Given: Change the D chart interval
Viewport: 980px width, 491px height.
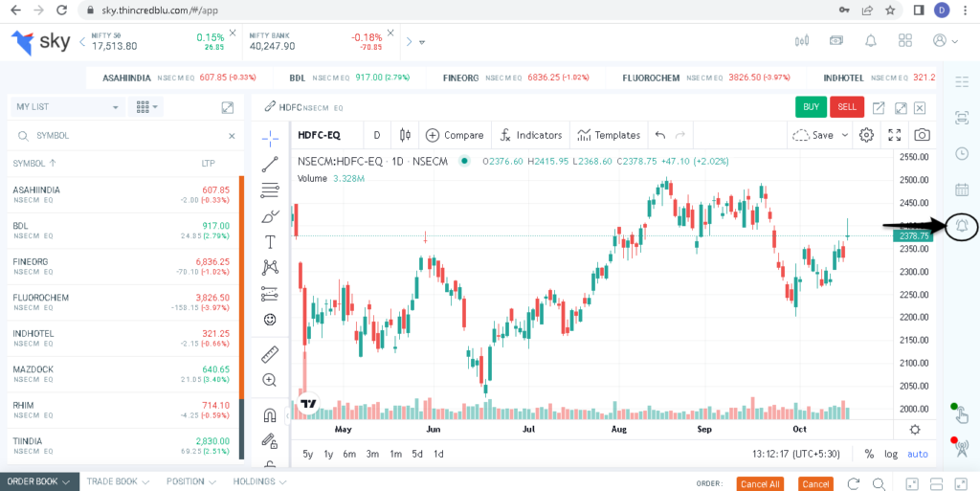Looking at the screenshot, I should (377, 135).
